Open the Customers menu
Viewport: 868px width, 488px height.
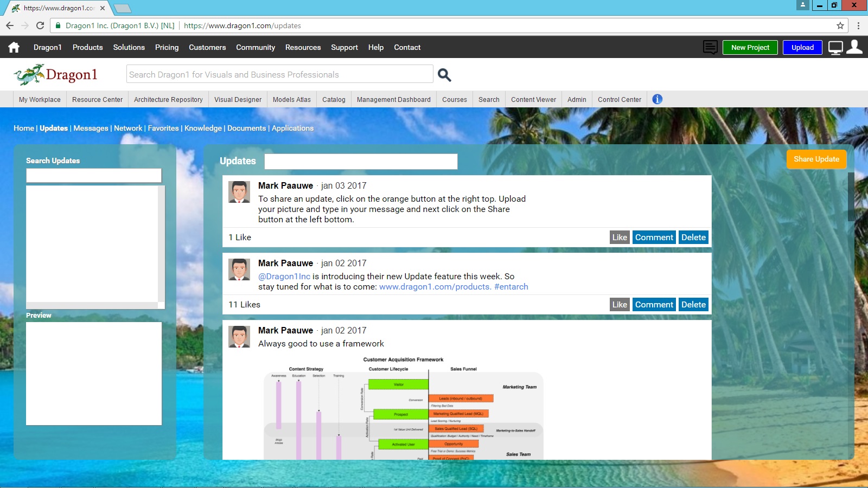point(207,47)
